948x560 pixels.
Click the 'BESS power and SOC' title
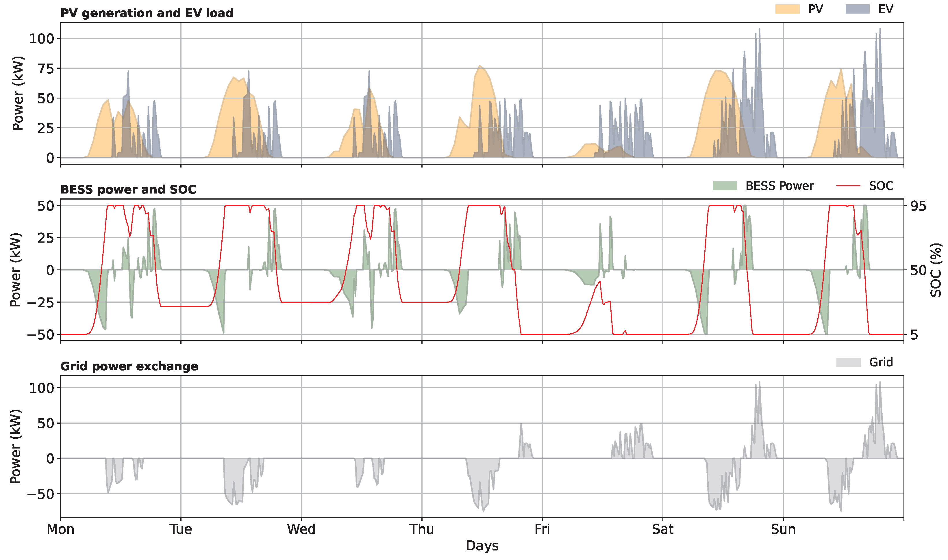[x=128, y=189]
